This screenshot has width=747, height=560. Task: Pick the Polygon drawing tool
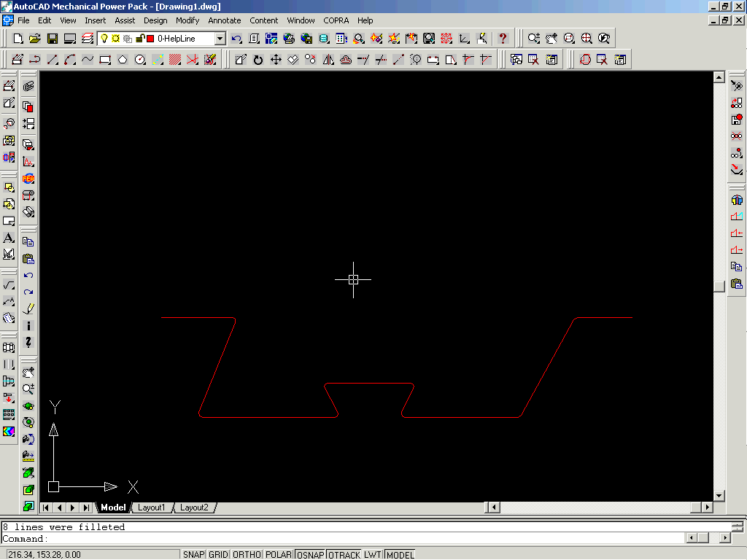123,60
